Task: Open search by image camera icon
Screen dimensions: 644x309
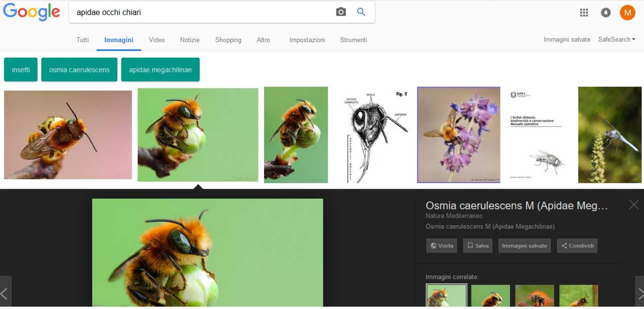Action: coord(341,12)
